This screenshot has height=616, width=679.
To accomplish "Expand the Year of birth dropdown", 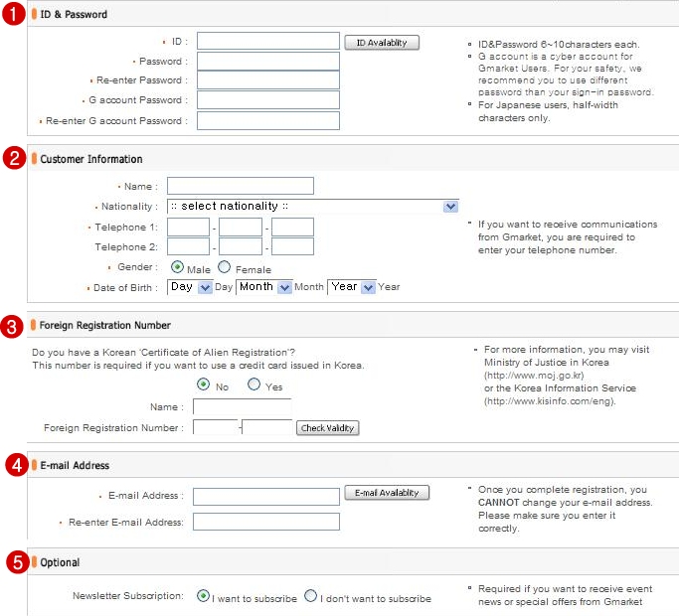I will 352,287.
